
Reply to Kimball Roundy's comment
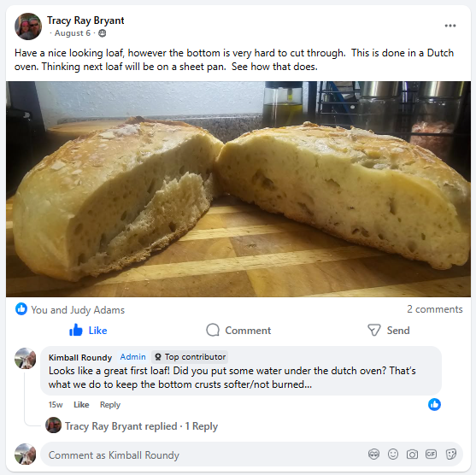click(110, 405)
